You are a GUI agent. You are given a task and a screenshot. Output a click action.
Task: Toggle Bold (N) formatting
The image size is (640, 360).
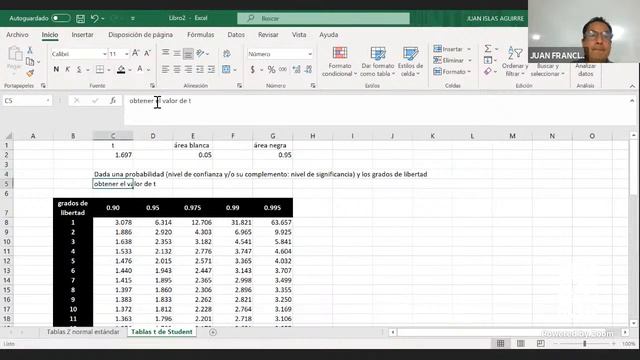tap(56, 69)
